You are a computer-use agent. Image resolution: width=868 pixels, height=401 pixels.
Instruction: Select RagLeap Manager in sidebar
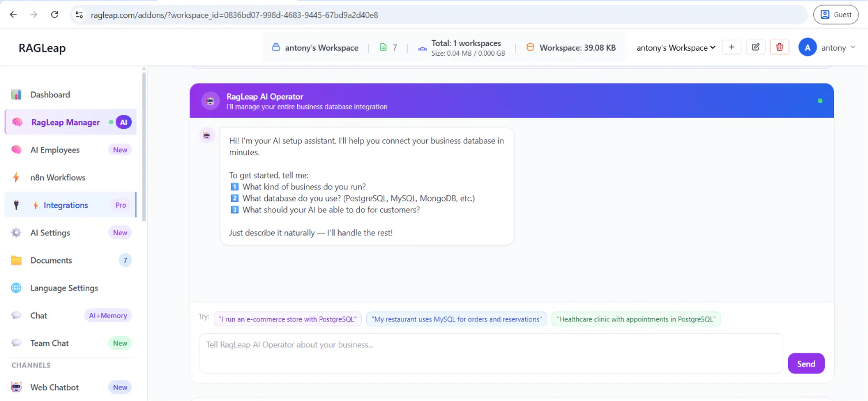point(70,122)
